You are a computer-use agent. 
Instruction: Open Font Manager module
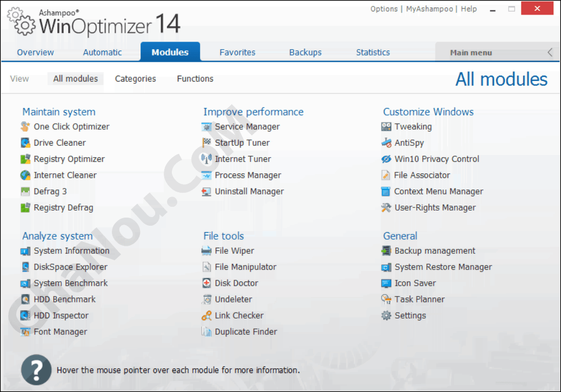coord(60,332)
